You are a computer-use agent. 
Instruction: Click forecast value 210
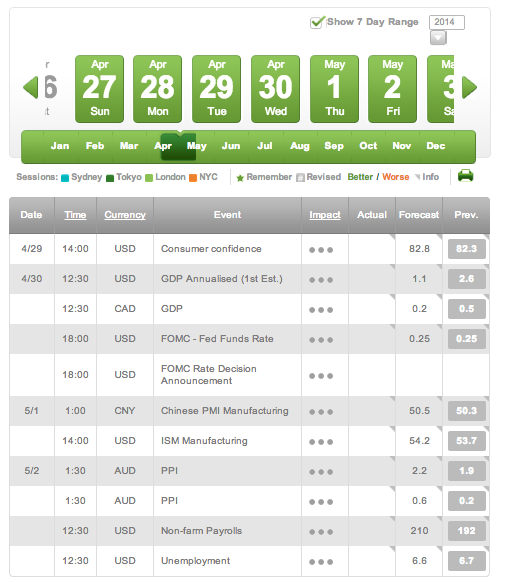419,531
